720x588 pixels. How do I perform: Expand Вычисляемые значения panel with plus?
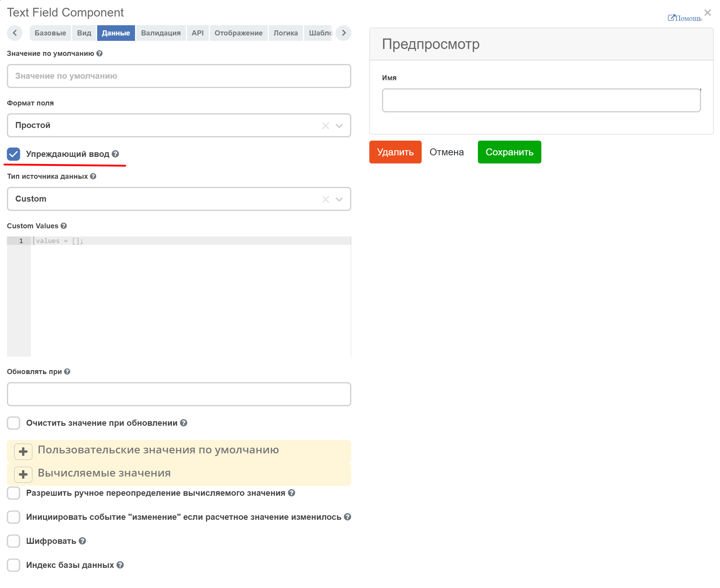tap(23, 474)
